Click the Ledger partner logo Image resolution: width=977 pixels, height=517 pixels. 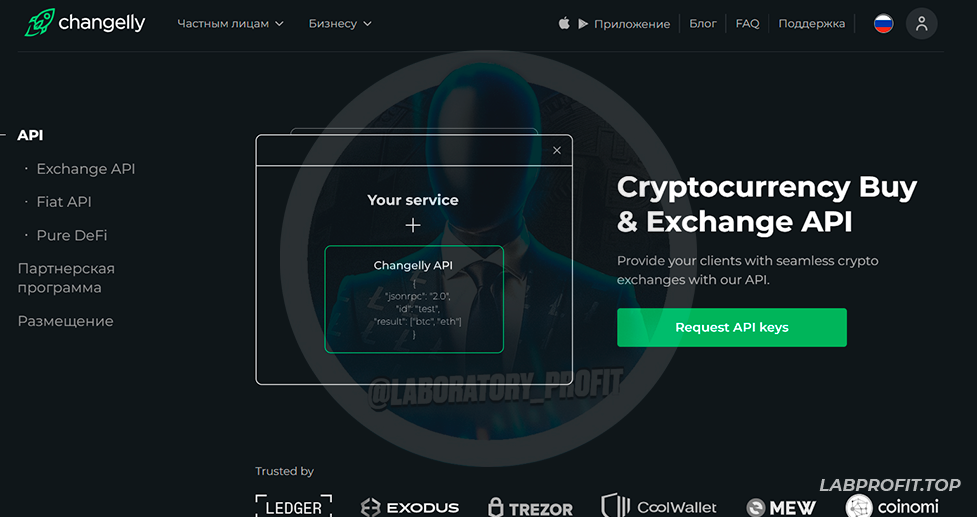[293, 506]
